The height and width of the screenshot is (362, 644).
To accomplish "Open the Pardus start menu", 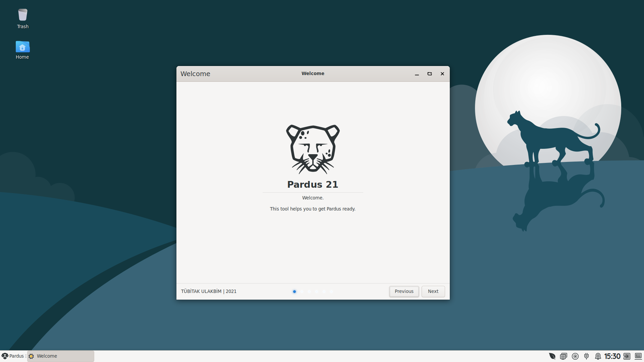I will (x=13, y=356).
